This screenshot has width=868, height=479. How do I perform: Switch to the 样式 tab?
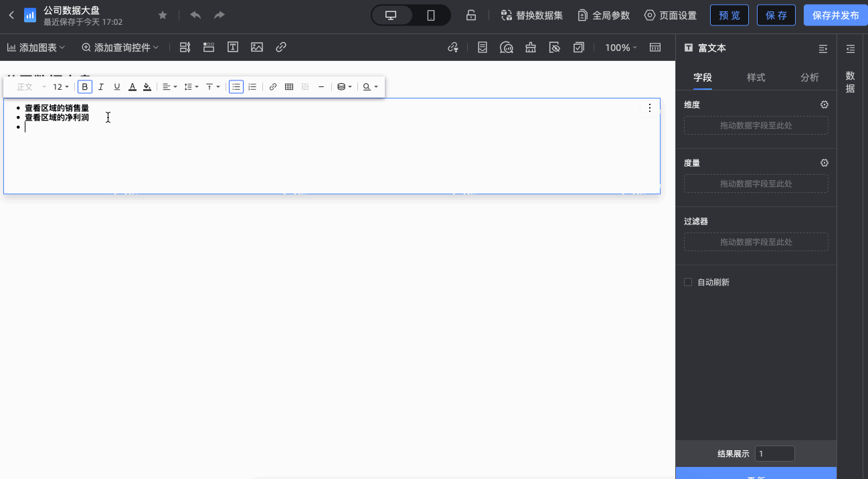click(x=756, y=77)
